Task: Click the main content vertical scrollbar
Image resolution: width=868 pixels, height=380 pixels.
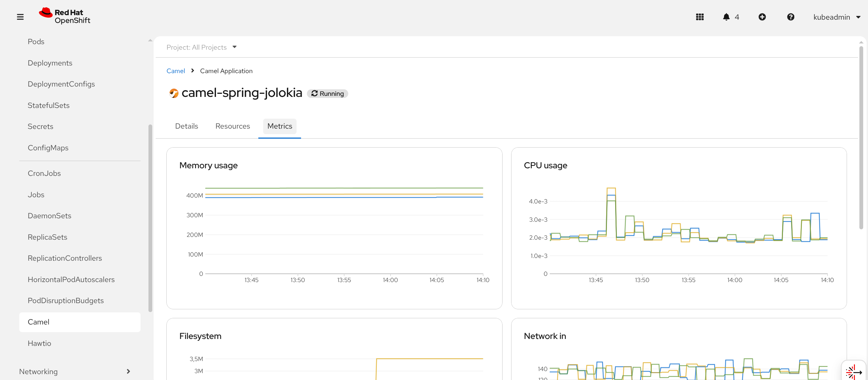Action: point(861,138)
